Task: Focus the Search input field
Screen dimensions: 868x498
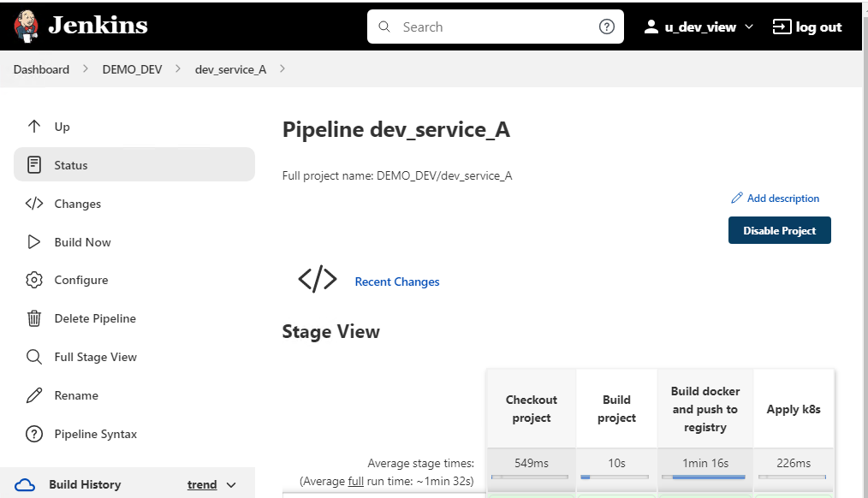Action: (496, 27)
